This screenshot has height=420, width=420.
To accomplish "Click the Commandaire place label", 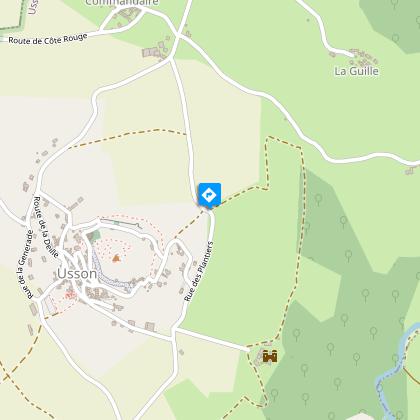I will pos(122,3).
